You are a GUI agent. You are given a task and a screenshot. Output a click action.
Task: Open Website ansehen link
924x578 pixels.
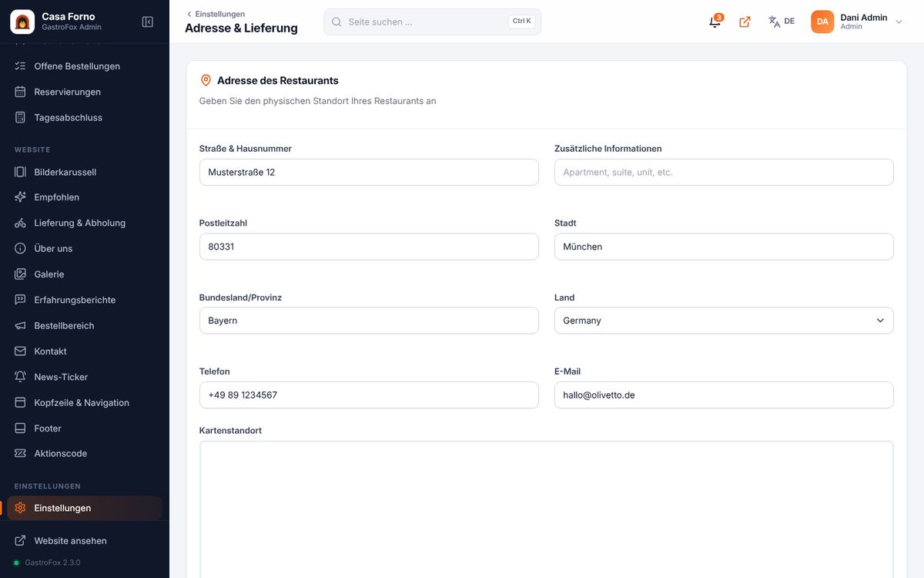85,540
